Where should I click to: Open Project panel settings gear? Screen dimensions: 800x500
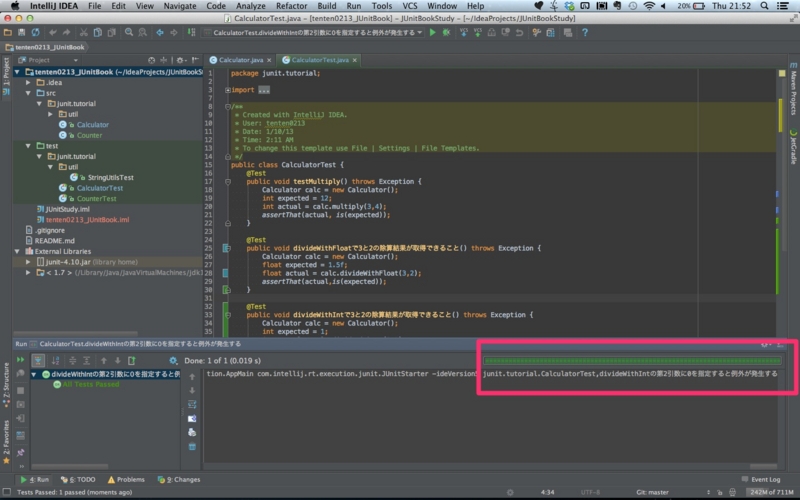point(181,60)
